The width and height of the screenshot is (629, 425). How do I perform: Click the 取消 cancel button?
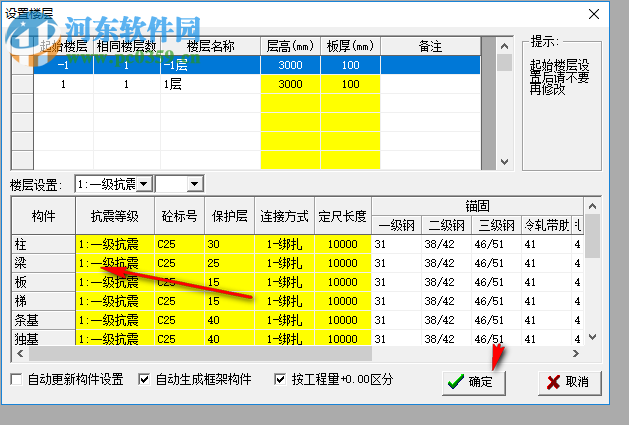tap(570, 382)
